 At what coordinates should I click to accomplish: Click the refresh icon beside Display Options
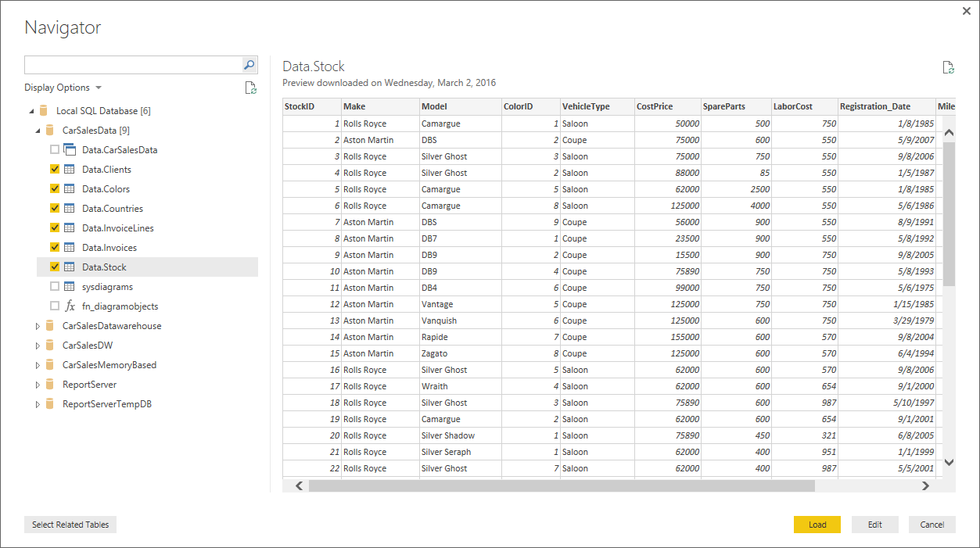(x=250, y=88)
